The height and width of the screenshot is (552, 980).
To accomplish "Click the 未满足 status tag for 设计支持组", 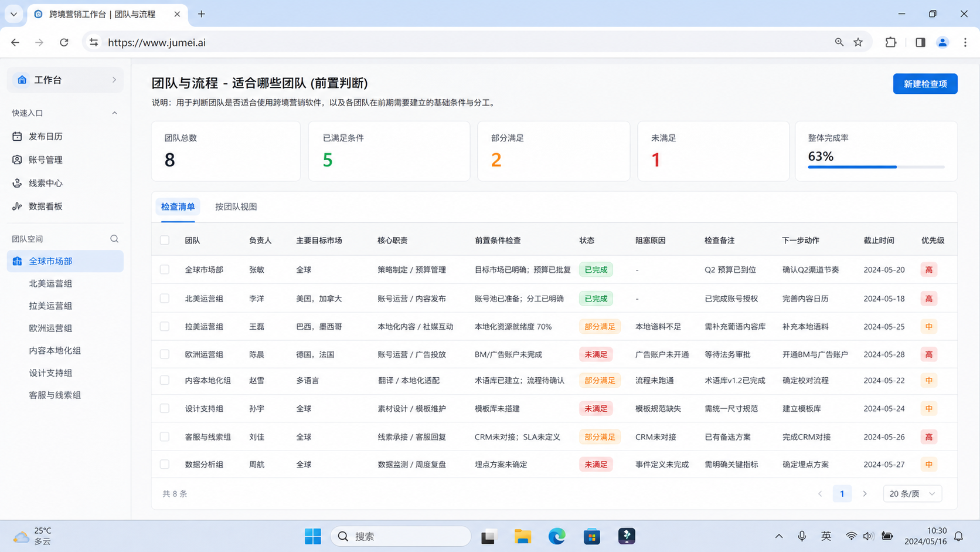I will click(596, 408).
